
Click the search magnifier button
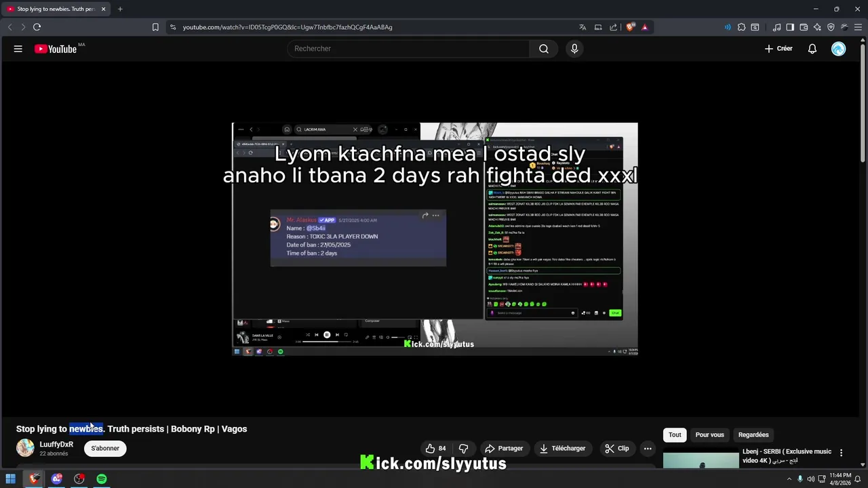coord(544,49)
